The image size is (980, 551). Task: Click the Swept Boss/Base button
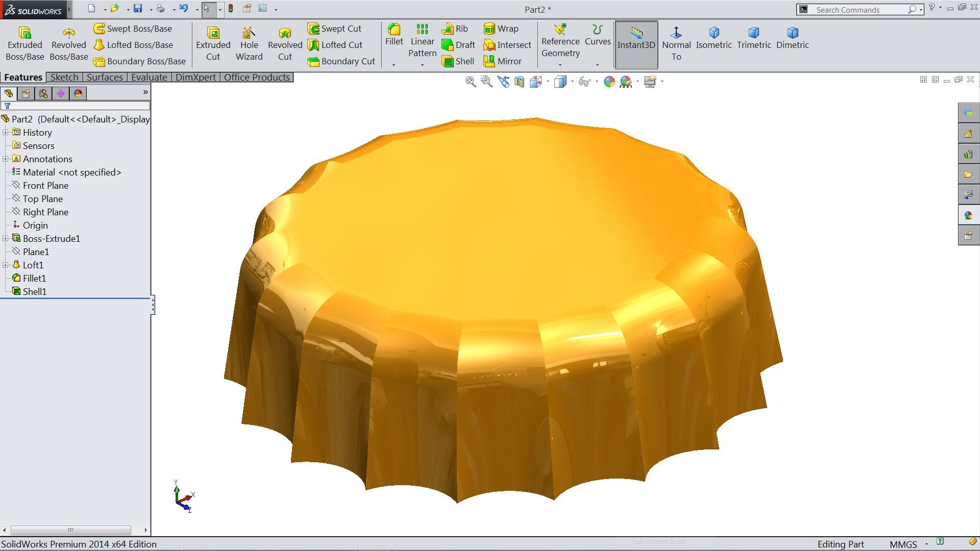[133, 29]
